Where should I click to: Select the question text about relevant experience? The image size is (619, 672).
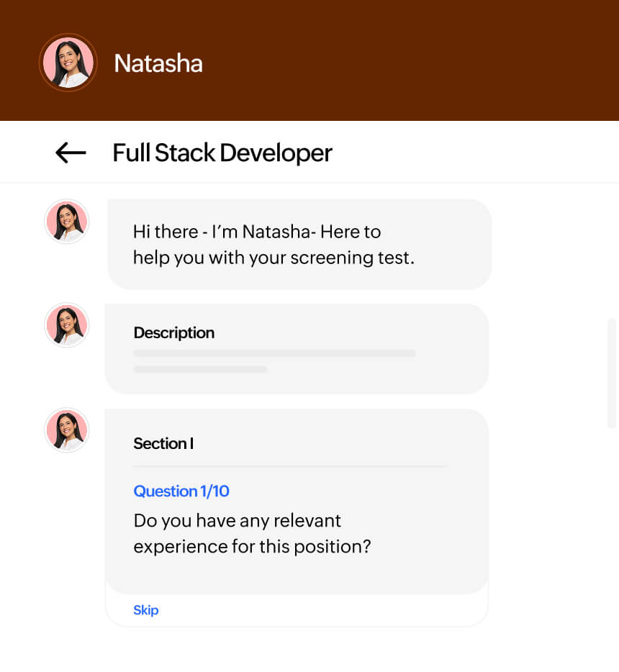(251, 533)
